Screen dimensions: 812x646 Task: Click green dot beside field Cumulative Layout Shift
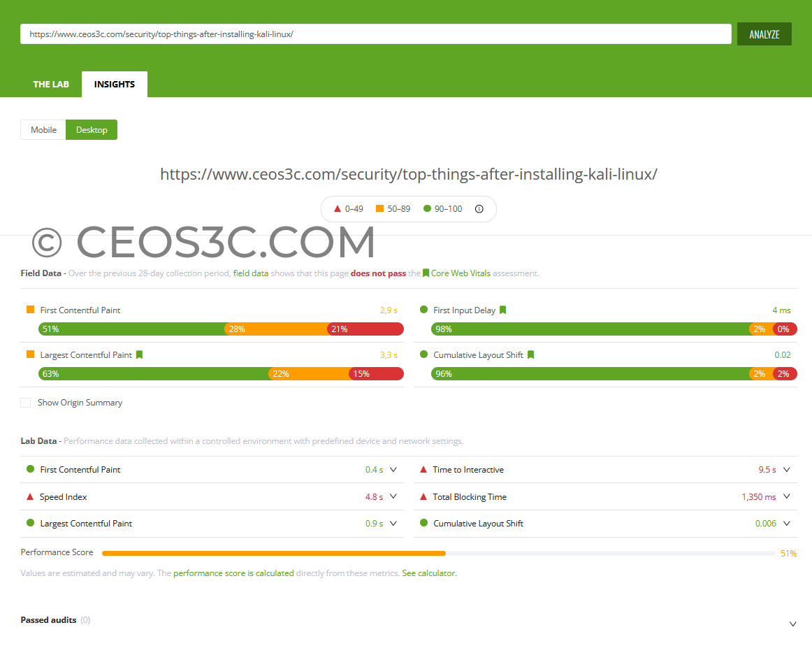(423, 354)
